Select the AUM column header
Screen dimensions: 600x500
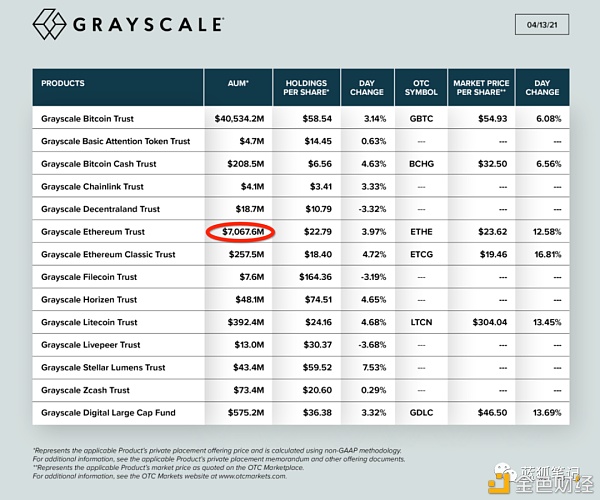238,83
